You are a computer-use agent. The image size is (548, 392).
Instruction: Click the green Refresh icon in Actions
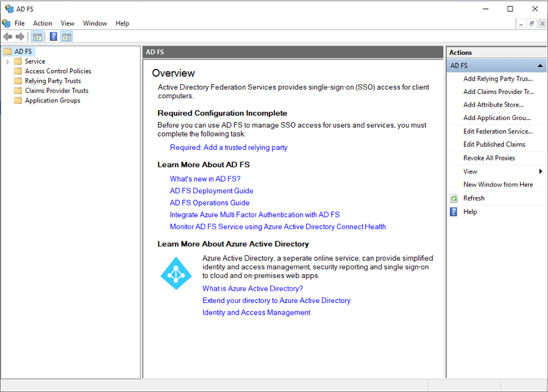coord(454,198)
